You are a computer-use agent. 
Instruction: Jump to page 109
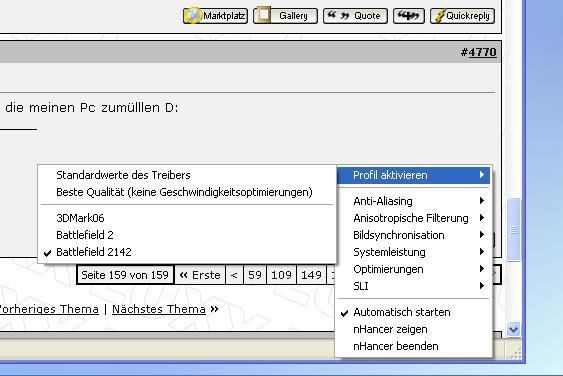(x=282, y=275)
